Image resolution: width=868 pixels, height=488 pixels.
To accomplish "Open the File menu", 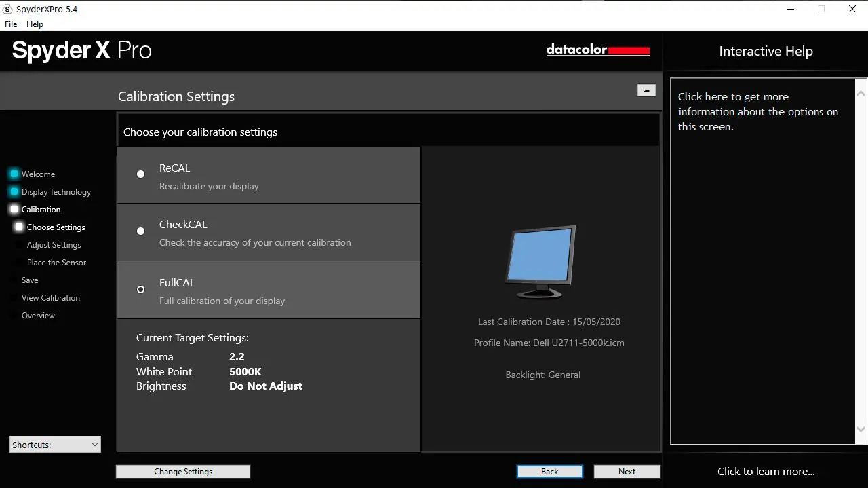I will point(11,24).
